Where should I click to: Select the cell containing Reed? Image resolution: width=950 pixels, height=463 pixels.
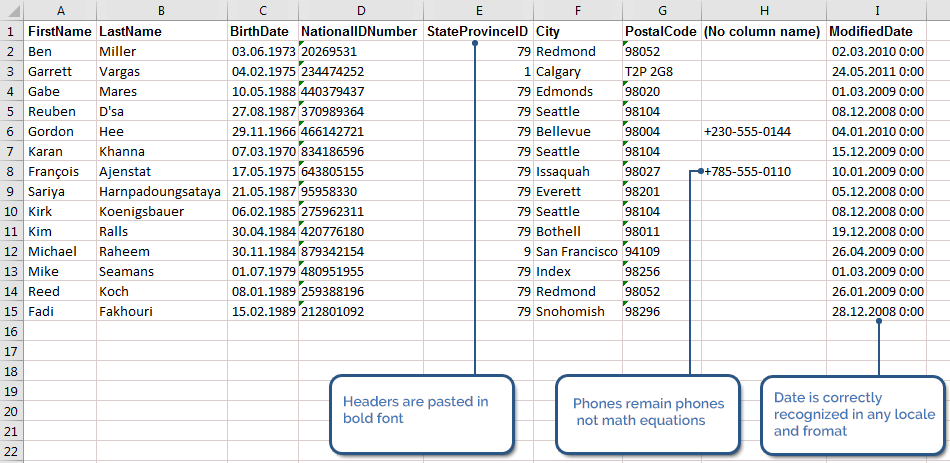click(x=61, y=291)
